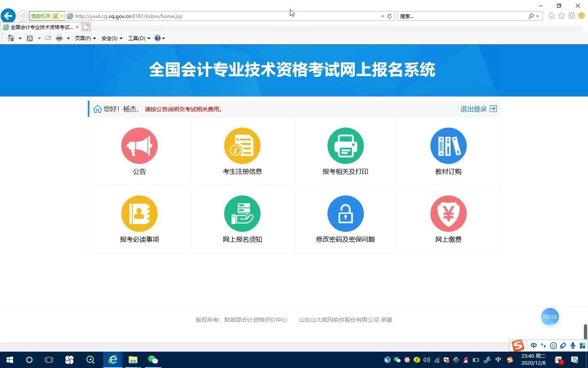This screenshot has height=368, width=588.
Task: Open the 修改密码及密保问题 padlock icon
Action: coord(345,213)
